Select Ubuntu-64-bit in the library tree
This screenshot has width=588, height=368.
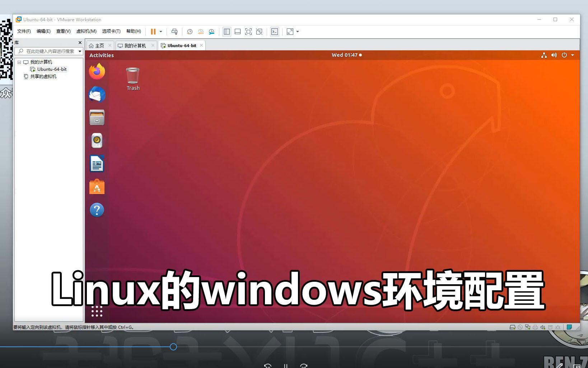[x=51, y=69]
